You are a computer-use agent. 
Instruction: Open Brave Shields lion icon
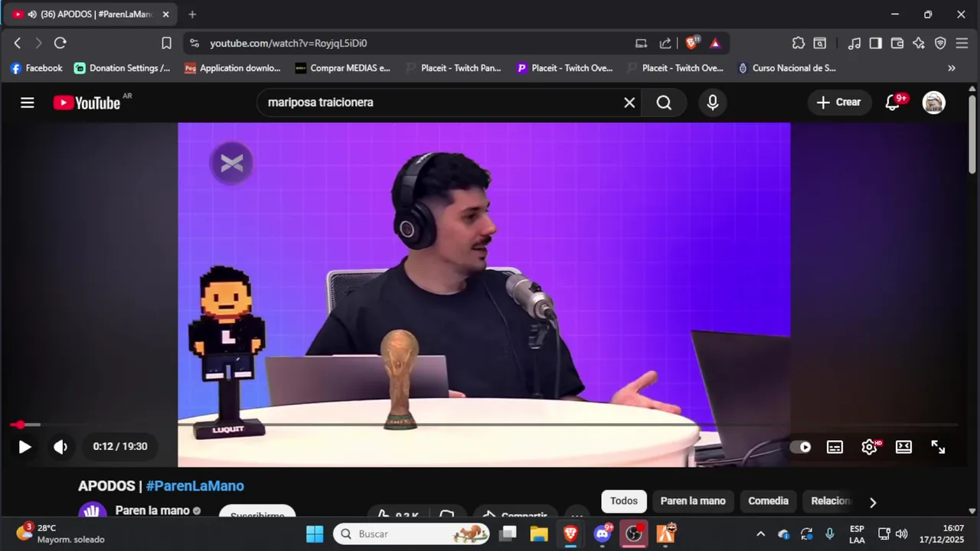click(691, 43)
